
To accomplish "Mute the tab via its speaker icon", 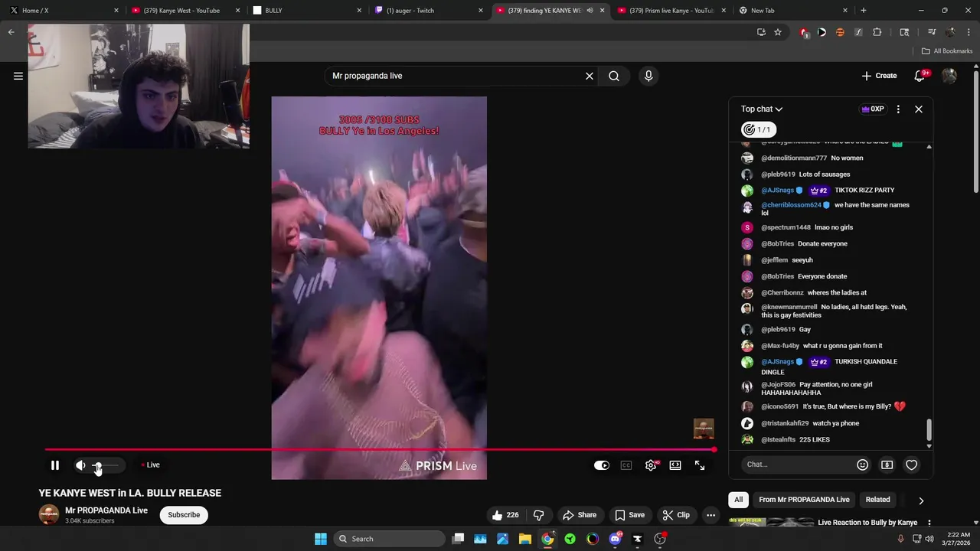I will [590, 11].
